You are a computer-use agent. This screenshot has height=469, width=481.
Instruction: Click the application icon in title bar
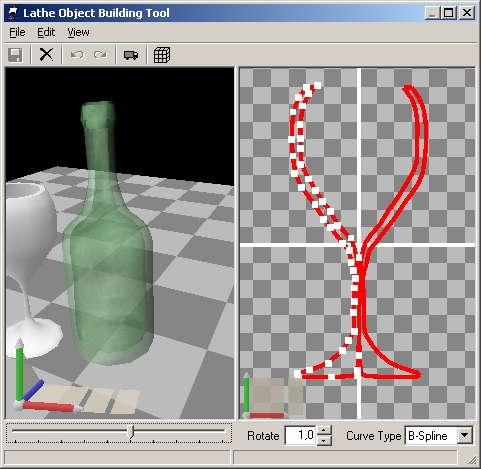coord(13,13)
